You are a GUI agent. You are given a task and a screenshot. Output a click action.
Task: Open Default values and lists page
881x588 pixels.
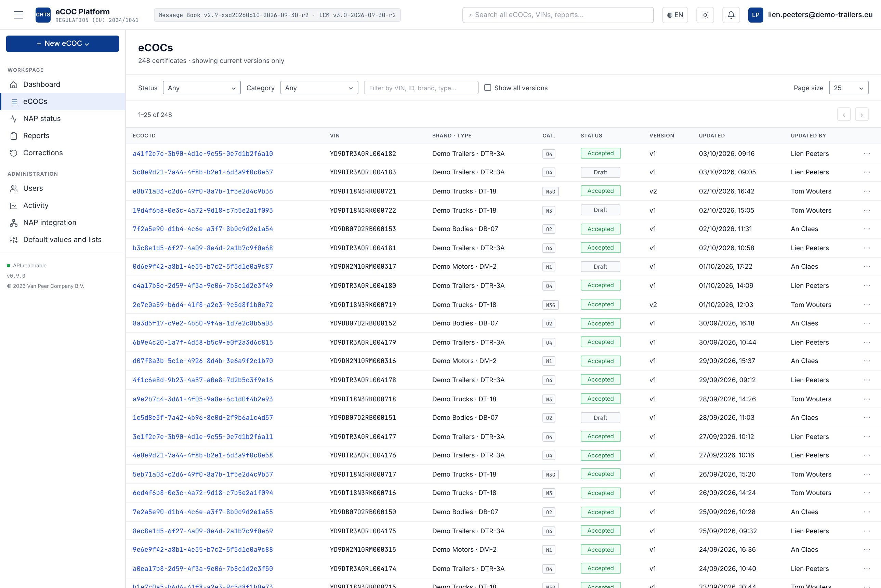coord(63,240)
